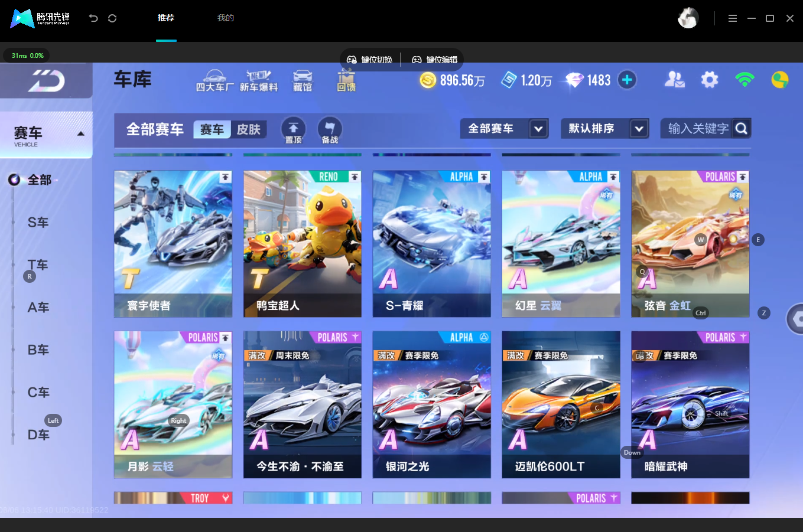The width and height of the screenshot is (803, 532).
Task: Click the Tencent Pioneer logo
Action: click(40, 18)
